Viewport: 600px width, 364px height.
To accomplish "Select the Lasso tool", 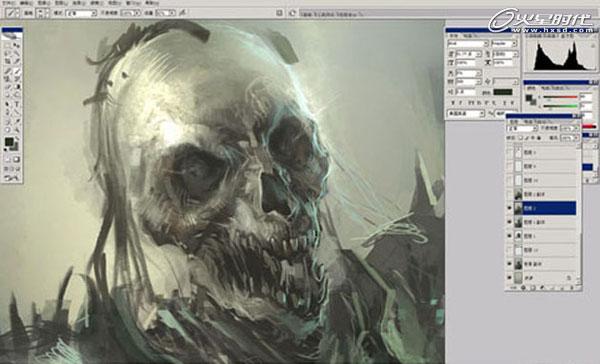I will click(7, 53).
